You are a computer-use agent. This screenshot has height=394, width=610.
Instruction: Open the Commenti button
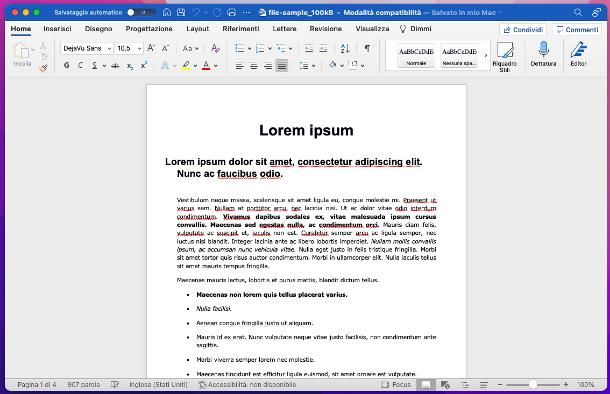tap(577, 30)
